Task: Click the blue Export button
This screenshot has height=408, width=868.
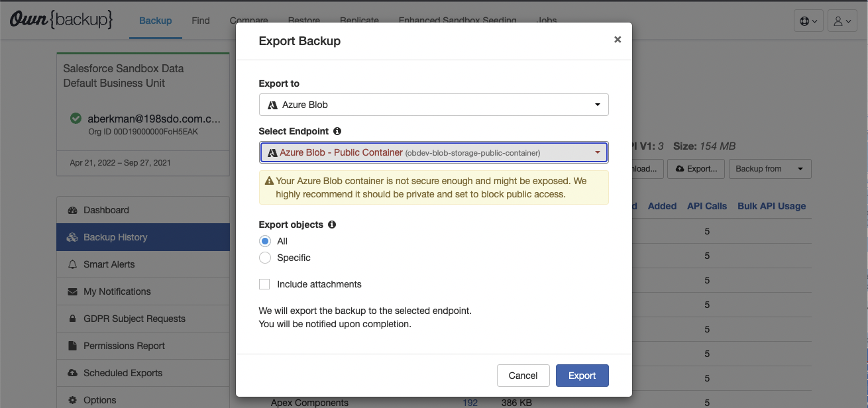Action: 582,376
